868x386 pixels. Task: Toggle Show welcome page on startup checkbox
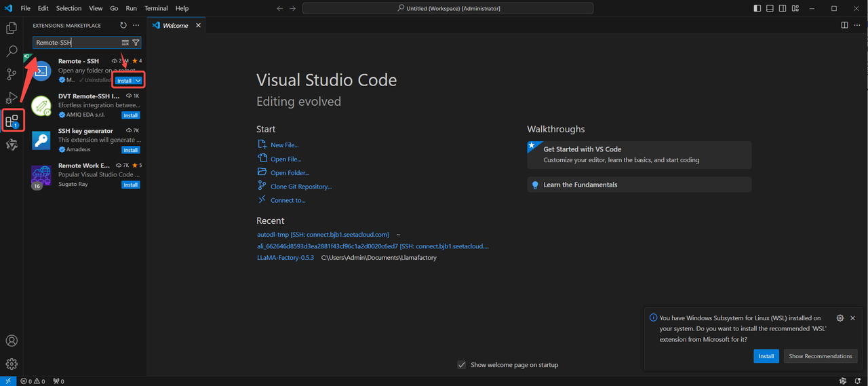[x=462, y=365]
